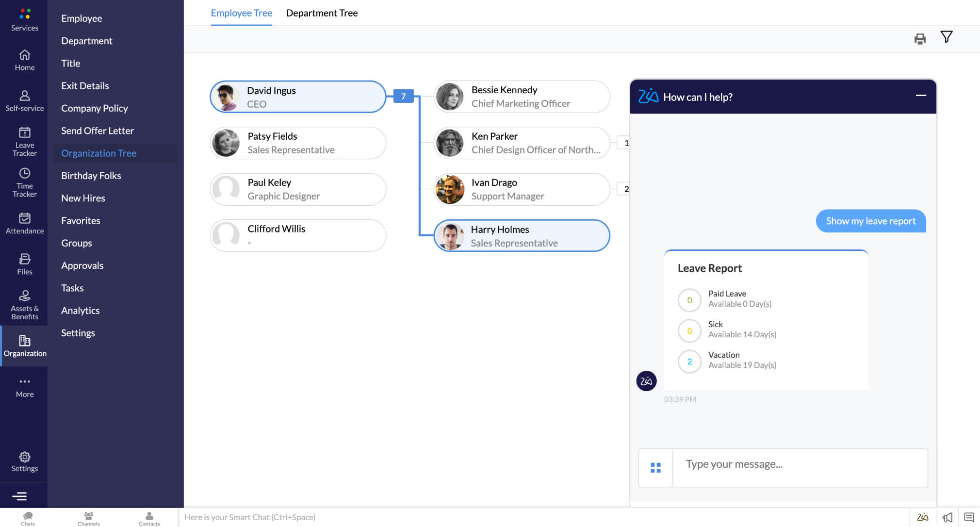Click Organization Tree in the left menu
This screenshot has height=527, width=980.
(98, 152)
